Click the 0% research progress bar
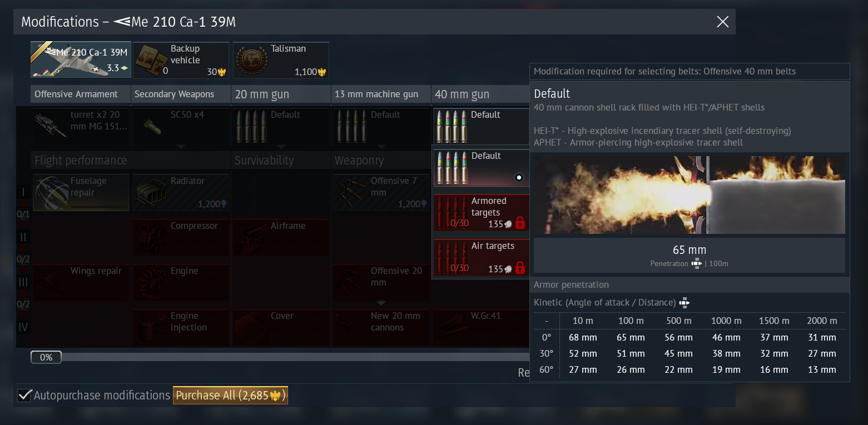868x425 pixels. (46, 357)
